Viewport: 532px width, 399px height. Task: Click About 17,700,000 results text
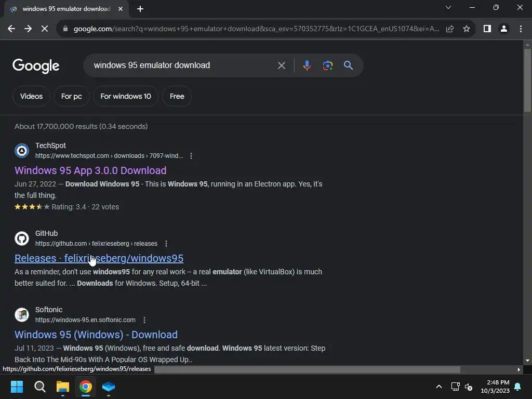tap(81, 126)
